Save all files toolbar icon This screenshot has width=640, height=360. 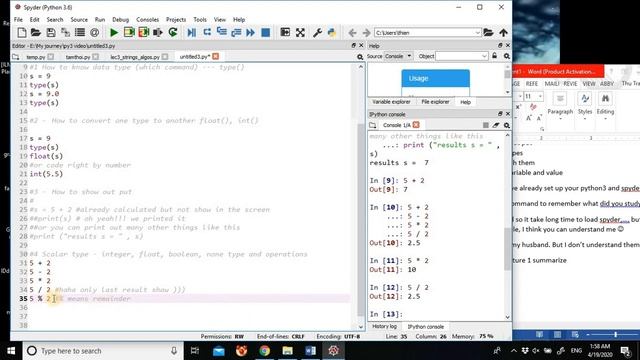pos(65,33)
